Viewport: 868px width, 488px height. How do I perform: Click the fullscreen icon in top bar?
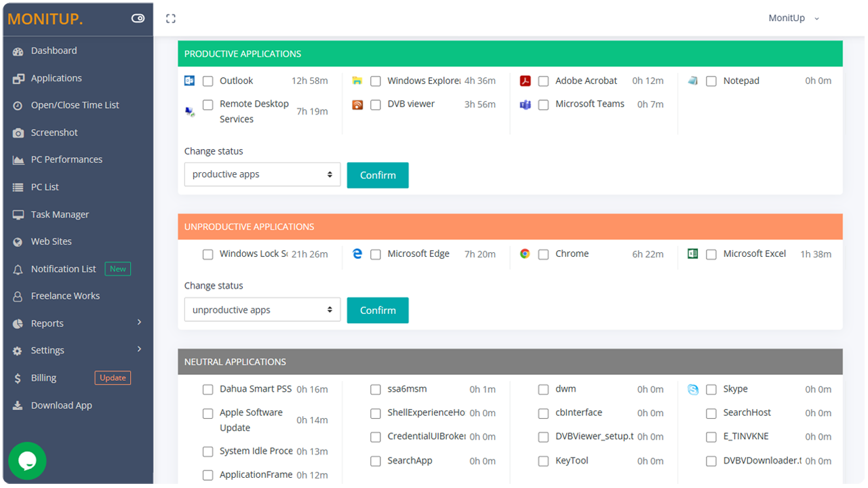[x=171, y=18]
